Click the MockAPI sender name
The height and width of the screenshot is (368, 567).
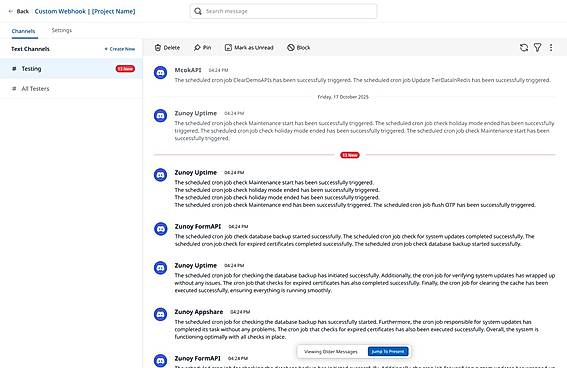coord(188,70)
